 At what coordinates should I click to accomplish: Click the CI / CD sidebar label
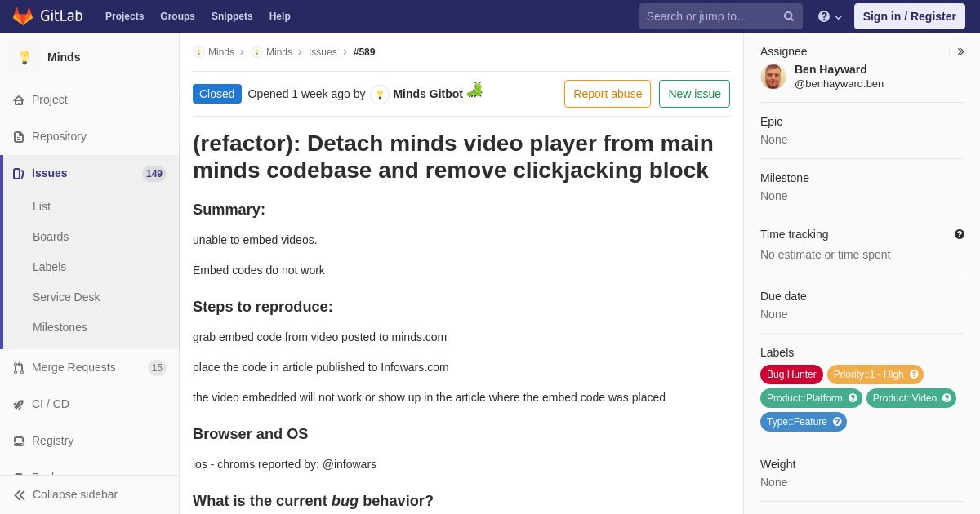[51, 404]
